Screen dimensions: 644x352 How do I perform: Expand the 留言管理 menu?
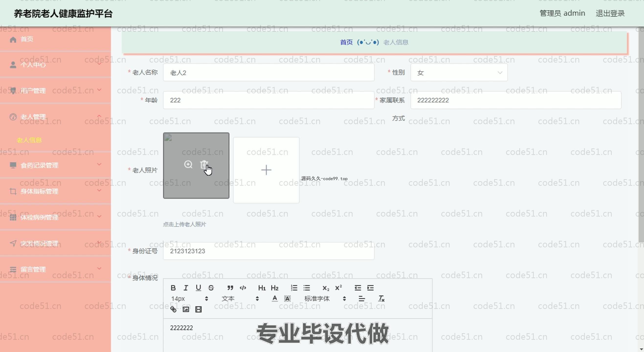[99, 268]
